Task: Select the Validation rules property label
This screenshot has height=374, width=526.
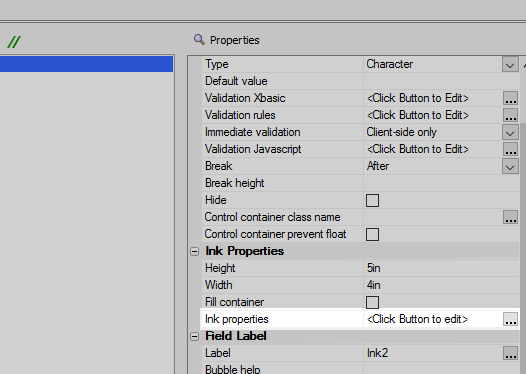Action: [x=240, y=115]
